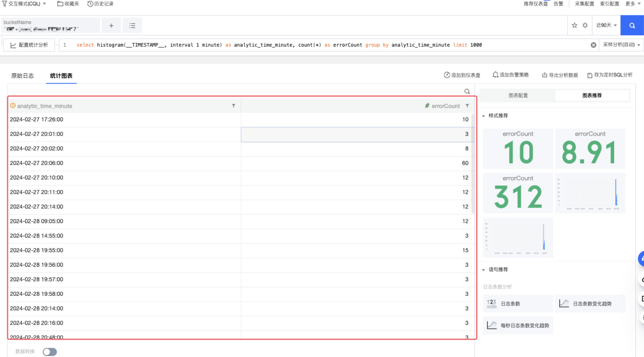Click the plus add filter button

point(111,25)
